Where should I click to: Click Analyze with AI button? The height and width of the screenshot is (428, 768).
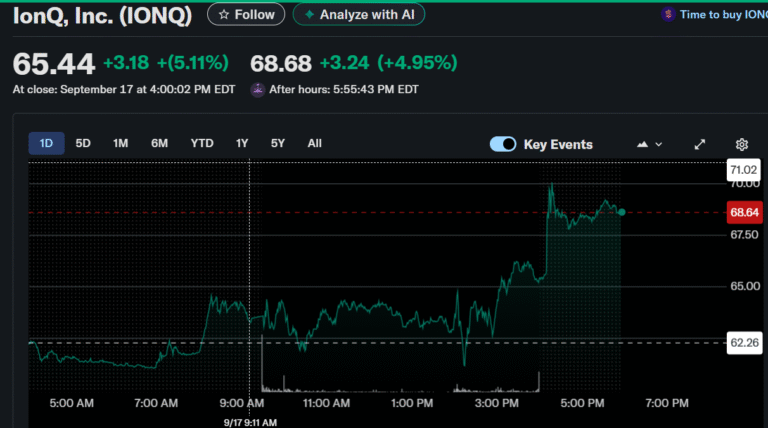pos(359,15)
